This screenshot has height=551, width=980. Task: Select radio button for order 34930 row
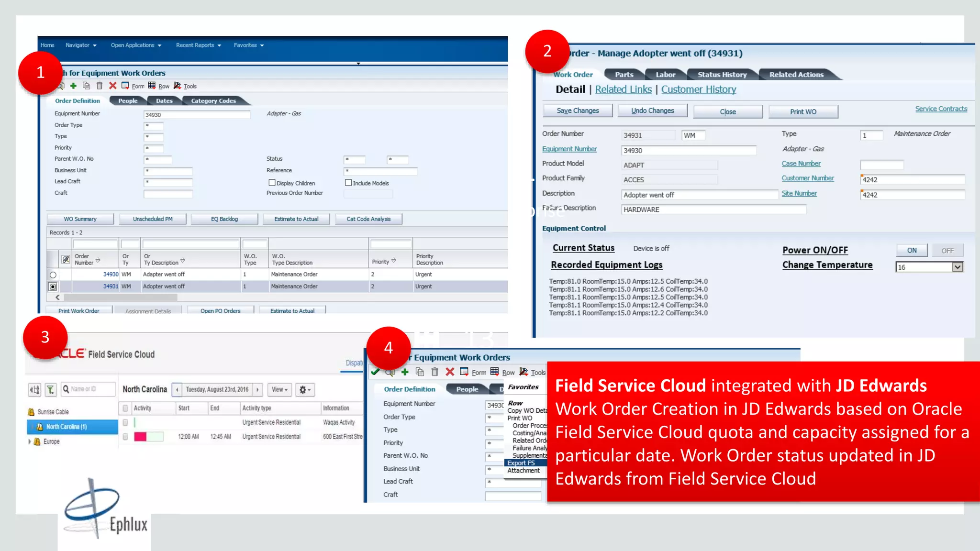tap(53, 275)
